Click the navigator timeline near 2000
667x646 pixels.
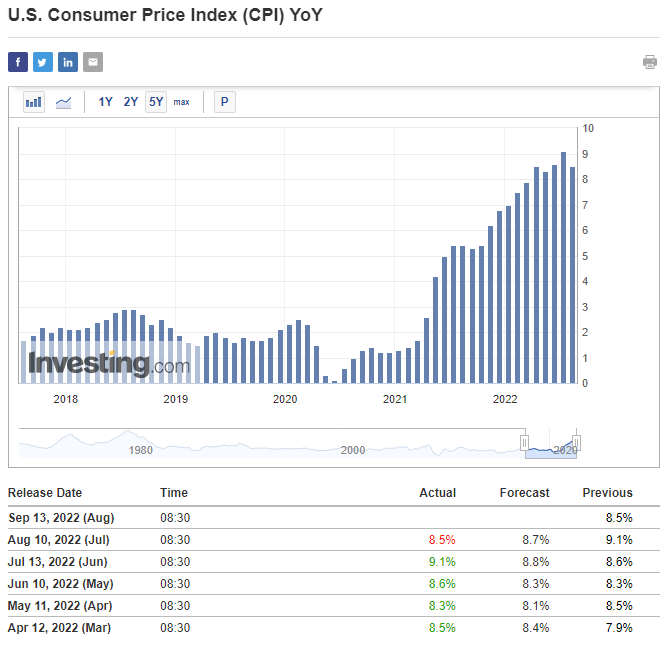[x=353, y=450]
